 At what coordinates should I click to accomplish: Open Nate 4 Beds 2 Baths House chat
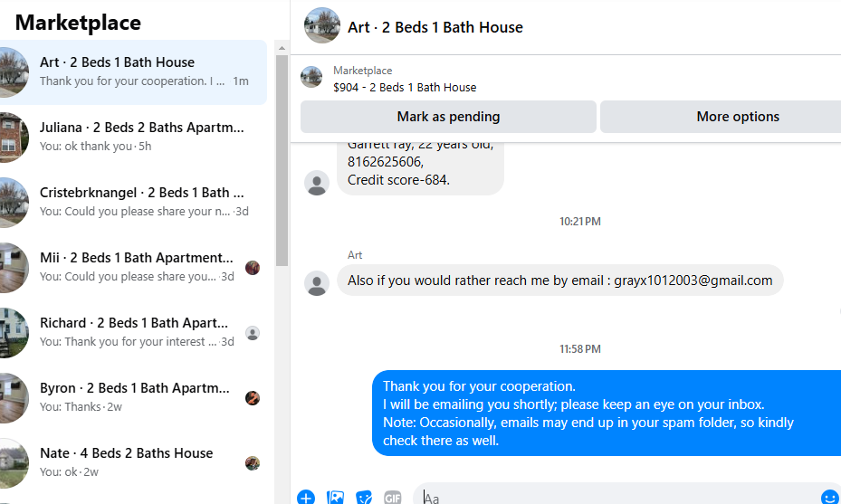coord(136,462)
